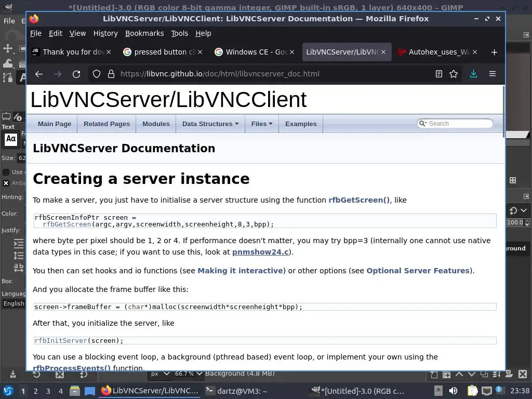The height and width of the screenshot is (399, 532).
Task: Select the Warp Transform tool in GIMP
Action: coord(7,63)
